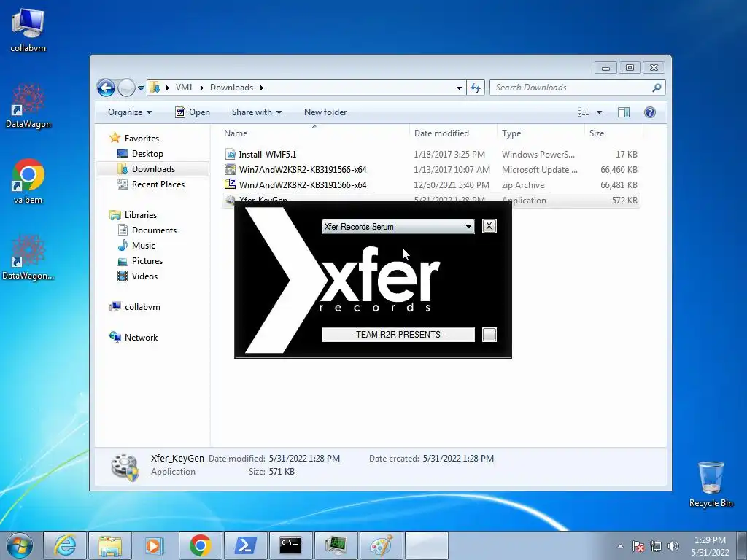Sort by the Size column header
The height and width of the screenshot is (560, 747).
coord(613,133)
